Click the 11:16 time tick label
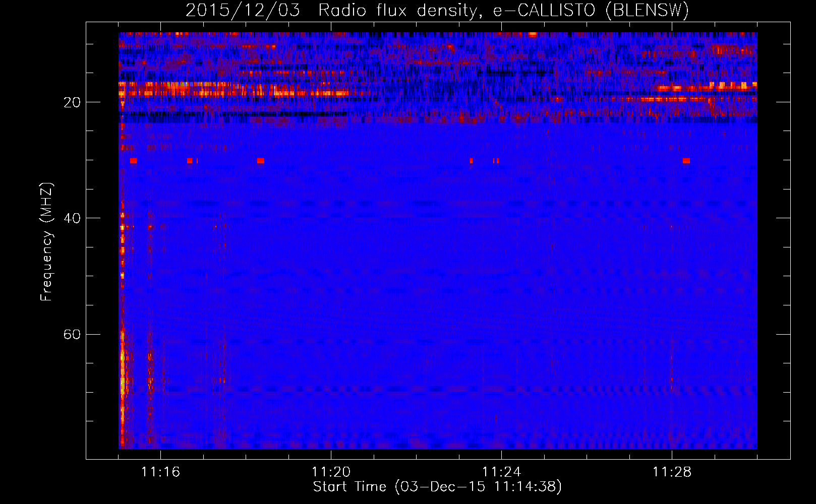Viewport: 816px width, 504px height. 160,472
